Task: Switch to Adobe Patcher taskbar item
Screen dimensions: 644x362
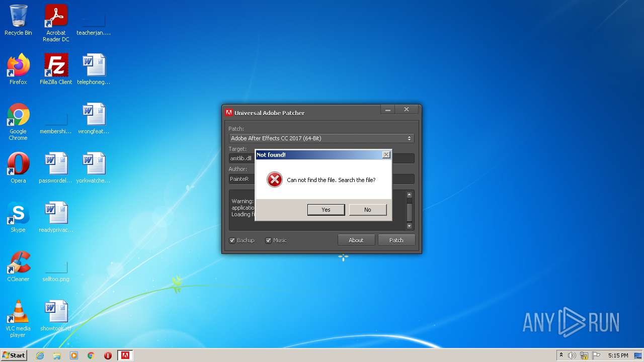Action: coord(125,355)
